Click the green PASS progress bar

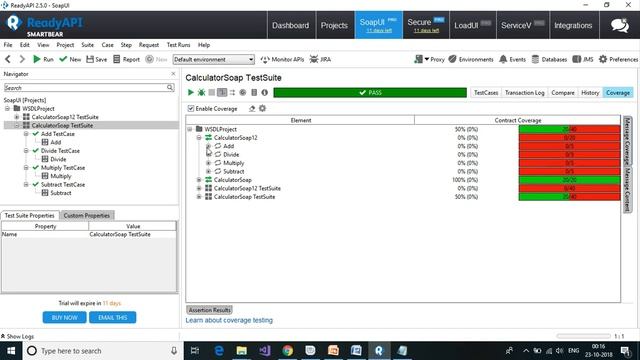370,93
